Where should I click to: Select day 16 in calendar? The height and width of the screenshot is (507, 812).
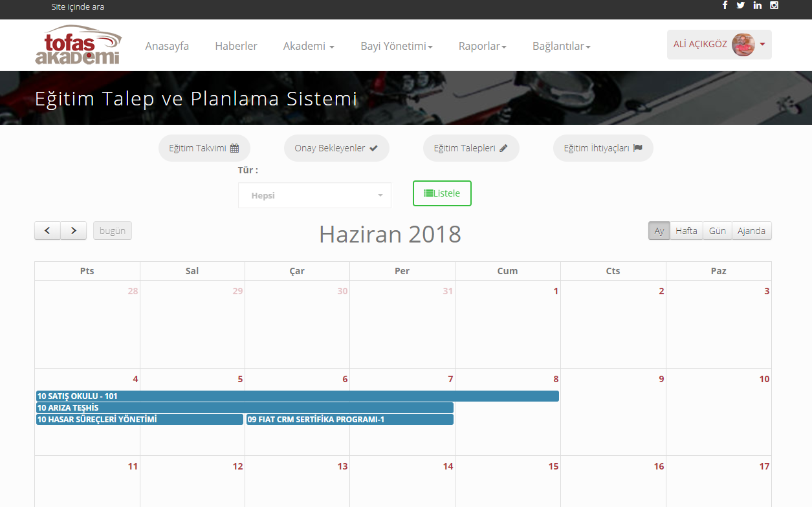[x=659, y=466]
